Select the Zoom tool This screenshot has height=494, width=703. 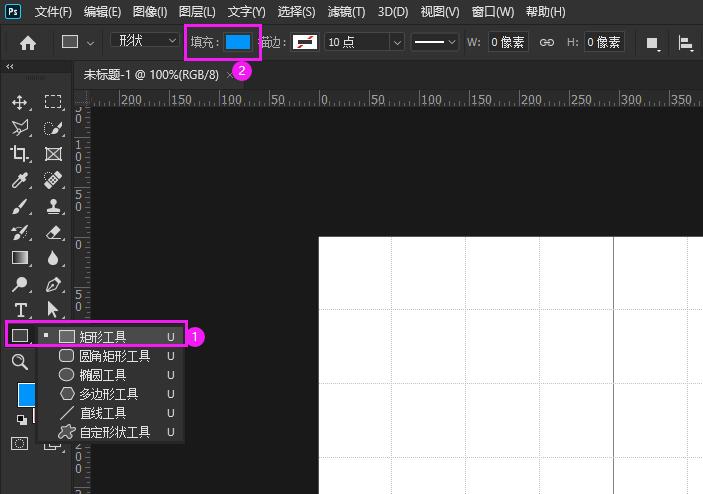pyautogui.click(x=20, y=362)
